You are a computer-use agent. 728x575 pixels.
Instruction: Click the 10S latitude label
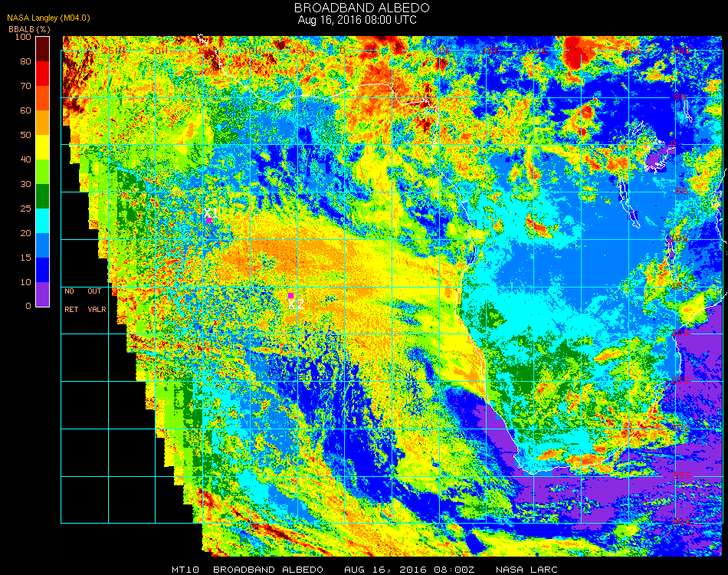click(x=678, y=238)
